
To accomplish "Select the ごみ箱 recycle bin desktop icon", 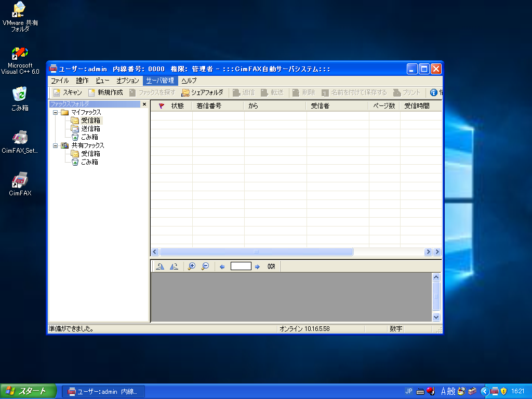I will [x=20, y=99].
